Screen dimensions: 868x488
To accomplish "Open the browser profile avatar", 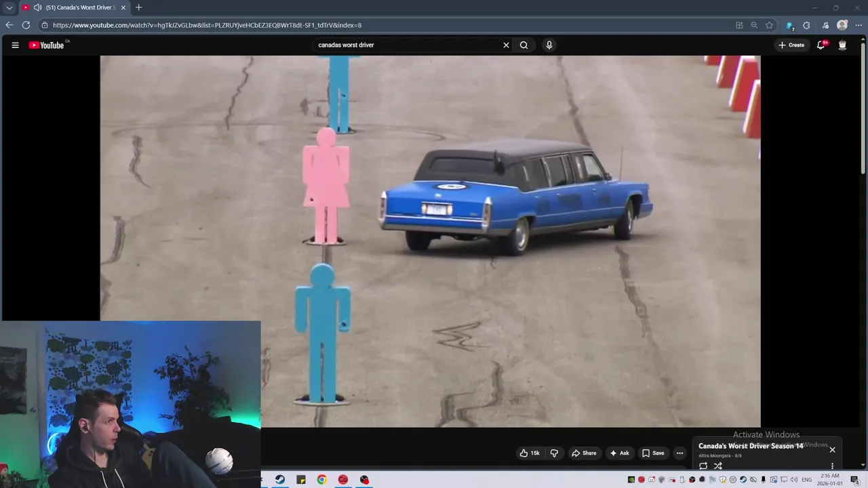I will [x=842, y=25].
